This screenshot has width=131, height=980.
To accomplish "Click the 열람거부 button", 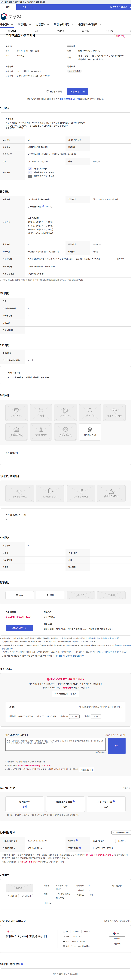I will 26,896.
